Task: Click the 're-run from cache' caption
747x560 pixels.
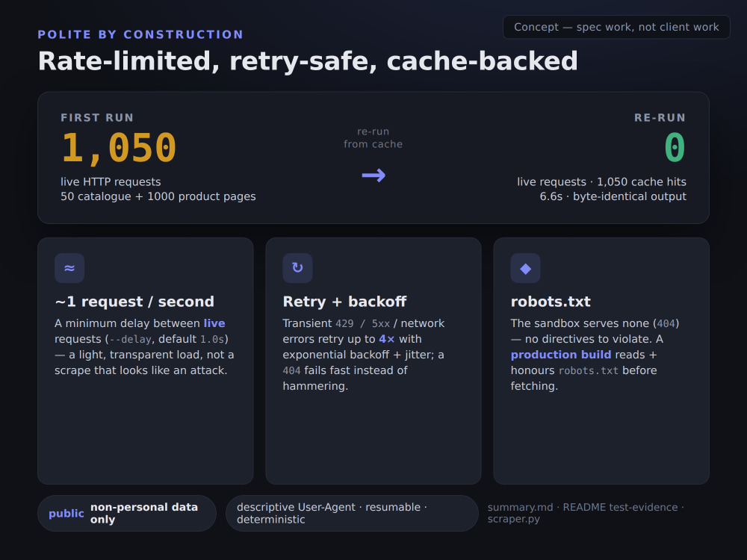Action: coord(373,137)
